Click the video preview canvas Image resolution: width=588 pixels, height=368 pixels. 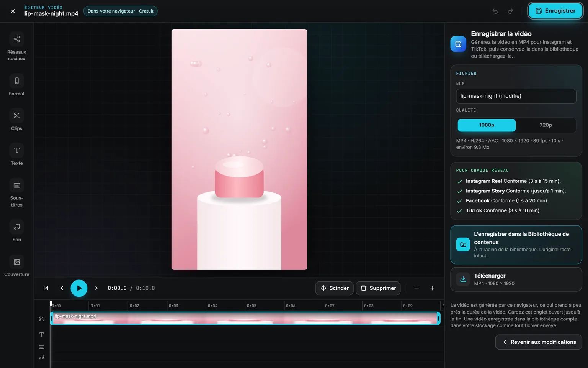[x=239, y=149]
